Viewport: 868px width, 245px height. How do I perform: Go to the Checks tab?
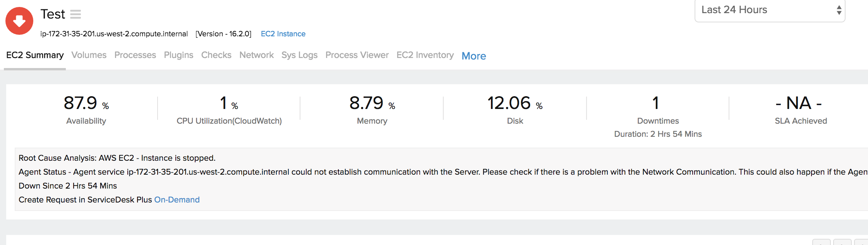click(216, 55)
